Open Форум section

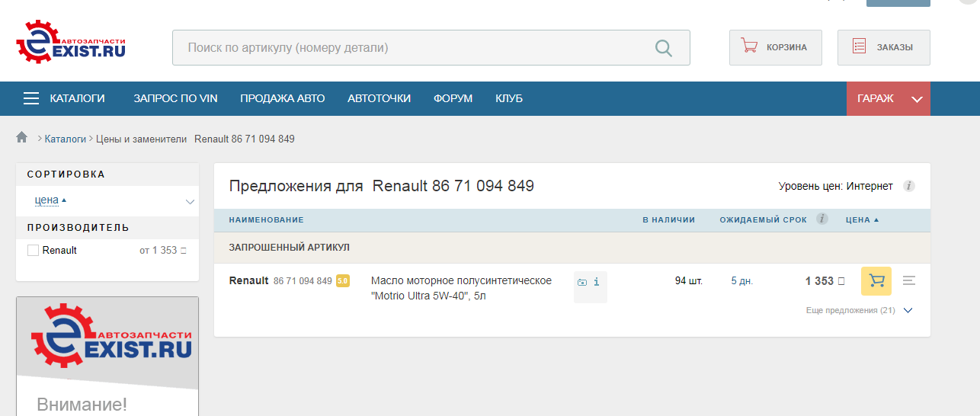tap(453, 98)
